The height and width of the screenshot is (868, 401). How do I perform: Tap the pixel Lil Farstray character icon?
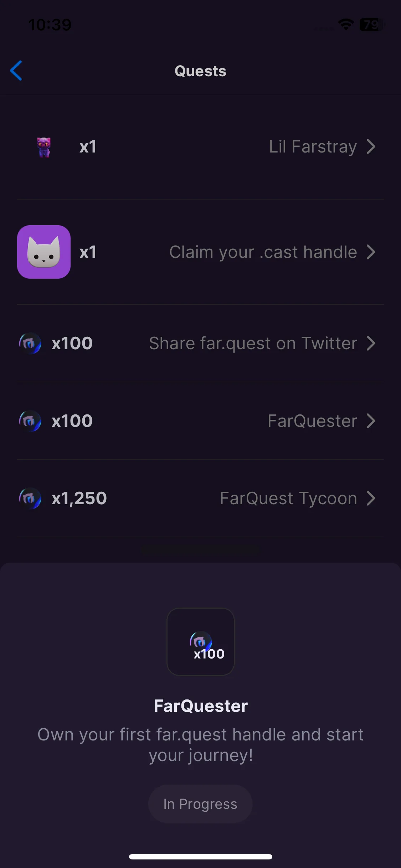(44, 147)
